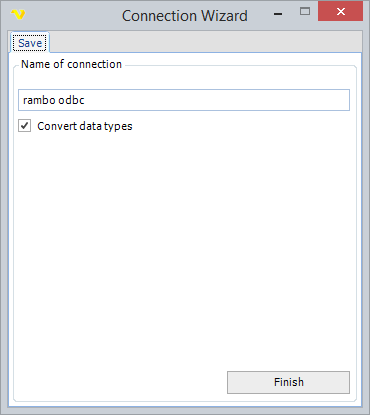Viewport: 370px width, 415px height.
Task: Click the empty tab strip beside Save
Action: coord(205,42)
